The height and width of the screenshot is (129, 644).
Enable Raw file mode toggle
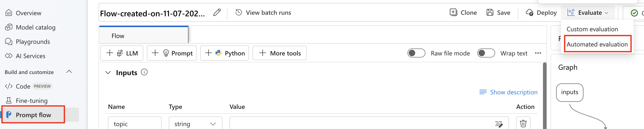click(416, 53)
